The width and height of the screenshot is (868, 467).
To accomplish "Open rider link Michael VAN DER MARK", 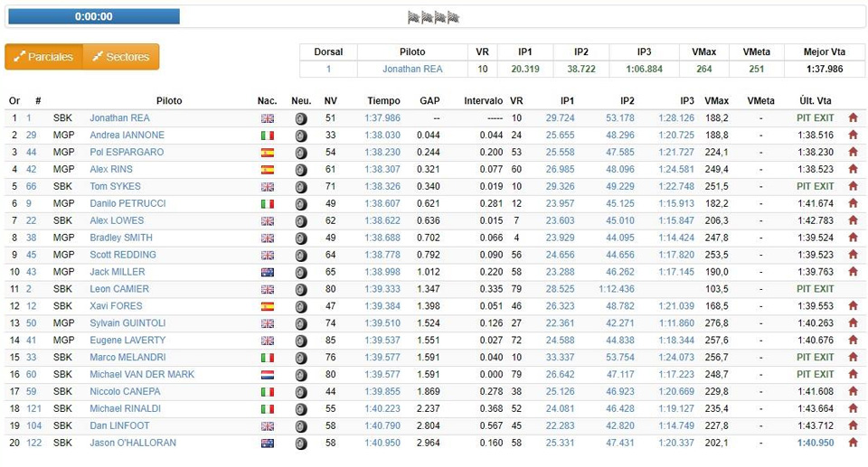I will tap(142, 375).
